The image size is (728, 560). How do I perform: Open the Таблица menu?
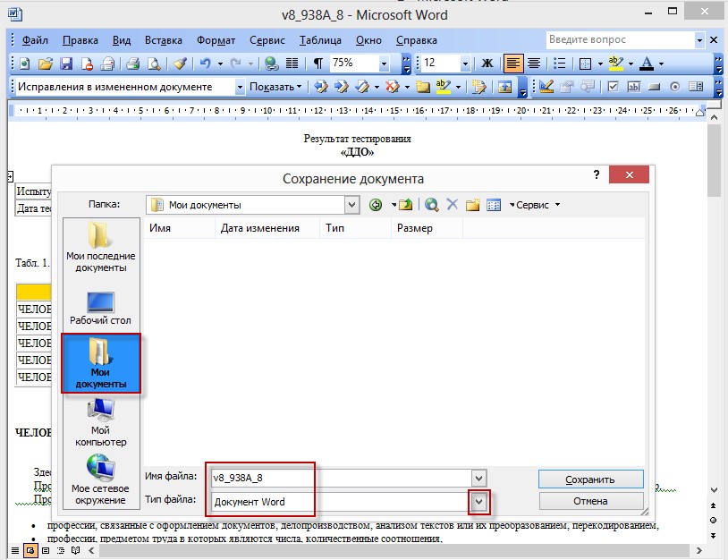point(320,40)
